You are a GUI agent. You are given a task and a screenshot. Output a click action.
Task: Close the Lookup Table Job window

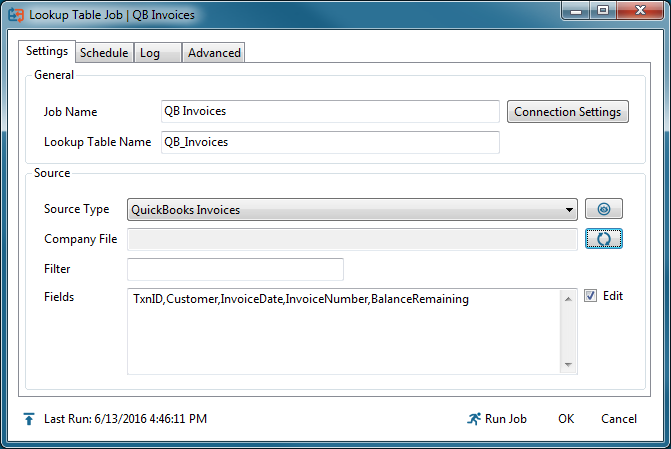[640, 10]
